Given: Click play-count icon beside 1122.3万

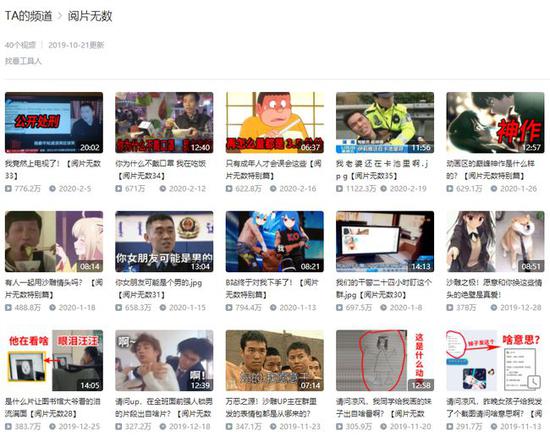Looking at the screenshot, I should click(339, 189).
